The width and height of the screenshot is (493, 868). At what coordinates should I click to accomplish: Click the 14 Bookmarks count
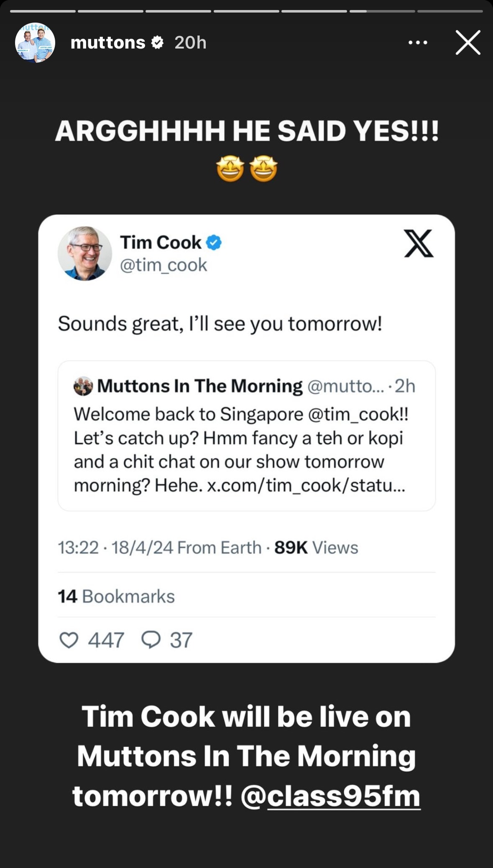coord(116,597)
